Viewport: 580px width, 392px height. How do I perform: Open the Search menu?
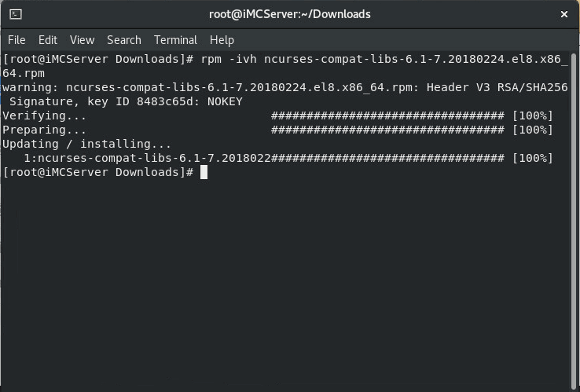coord(124,40)
